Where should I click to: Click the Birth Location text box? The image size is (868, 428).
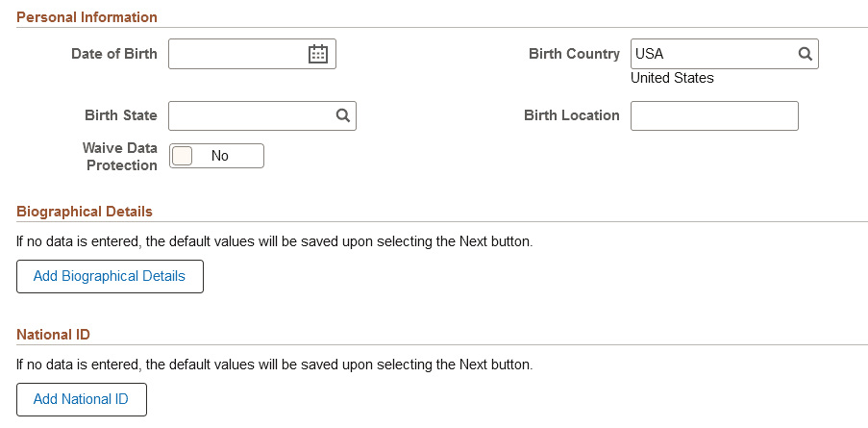click(714, 115)
